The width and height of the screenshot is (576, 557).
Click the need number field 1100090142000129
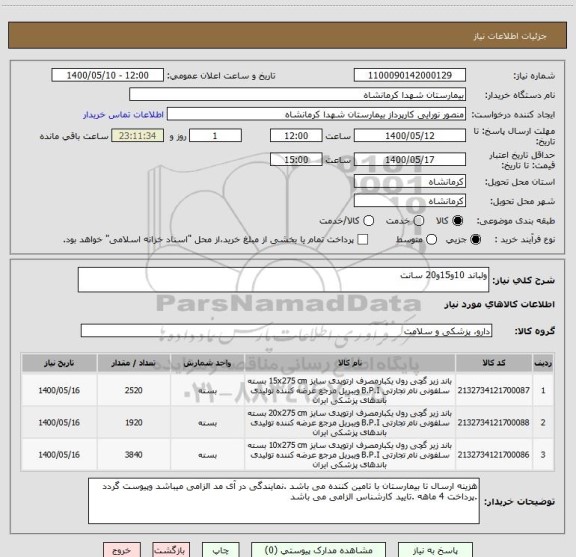(x=410, y=75)
